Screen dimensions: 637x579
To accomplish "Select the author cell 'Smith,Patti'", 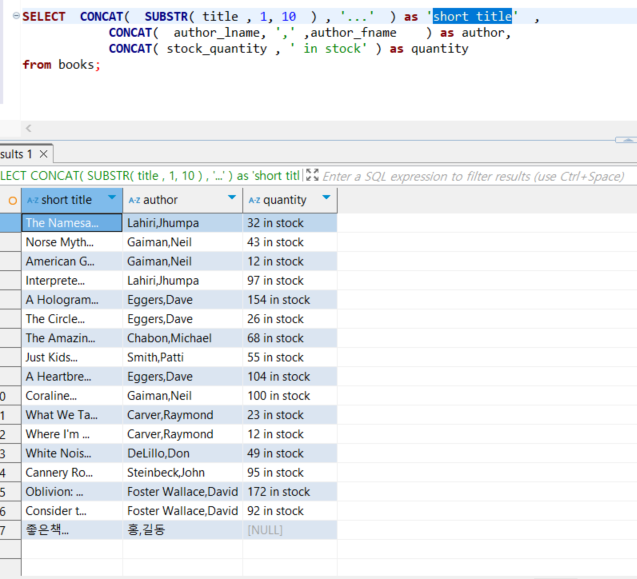I will pyautogui.click(x=182, y=357).
